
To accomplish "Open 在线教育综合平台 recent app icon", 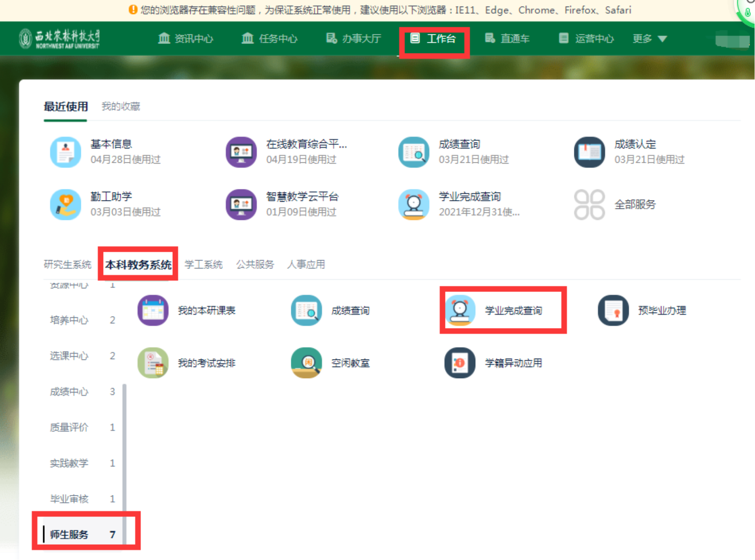I will (241, 152).
